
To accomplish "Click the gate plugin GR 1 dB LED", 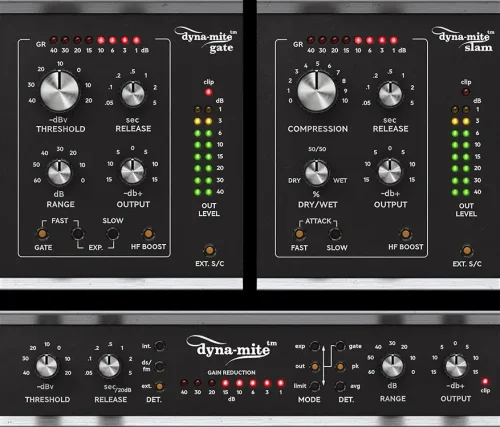I will [x=136, y=40].
